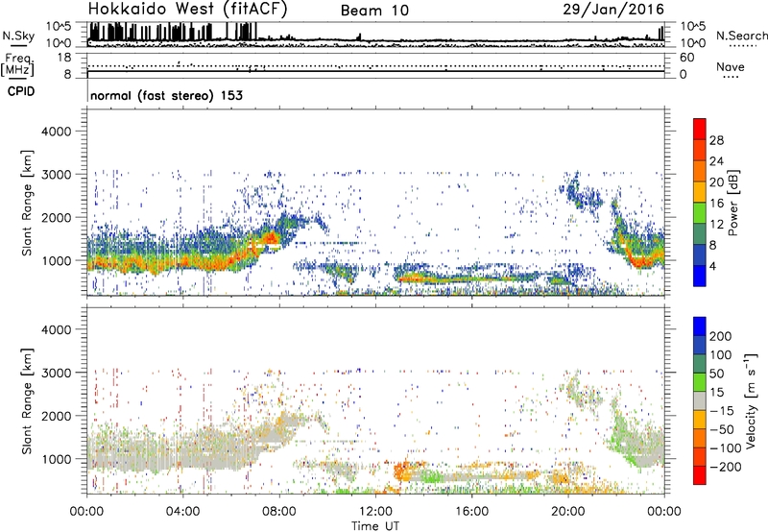Image resolution: width=768 pixels, height=532 pixels.
Task: Click the yellow 16–20 dB Power colorbar segment
Action: tap(700, 191)
